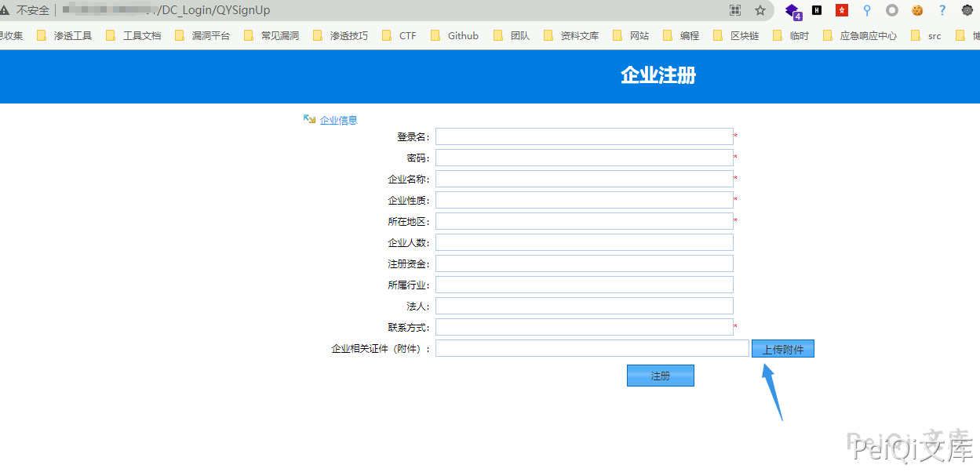Viewport: 980px width, 472px height.
Task: Open the purple layered extension with badge 4
Action: (x=792, y=10)
